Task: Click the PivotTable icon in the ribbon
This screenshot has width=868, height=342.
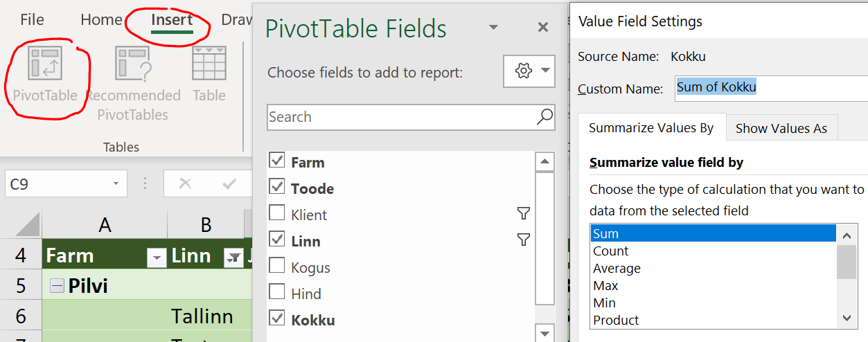Action: (45, 64)
